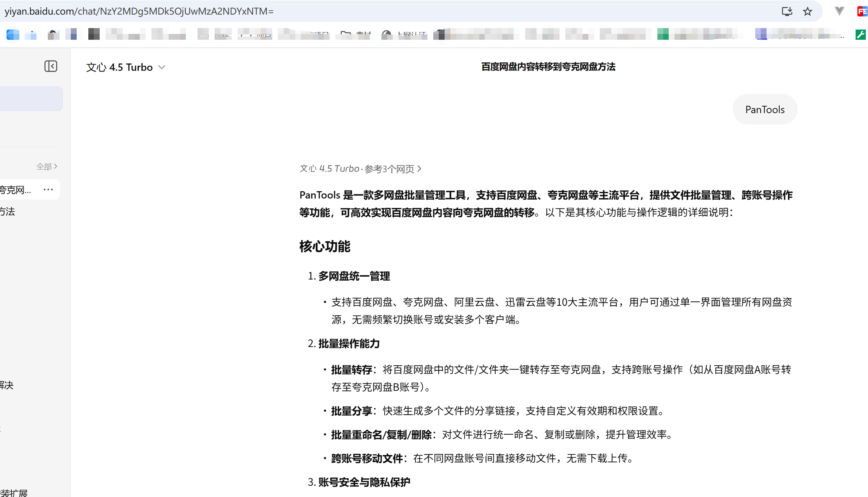Image resolution: width=868 pixels, height=497 pixels.
Task: Click the green wrench bookmark icon
Action: 861,35
